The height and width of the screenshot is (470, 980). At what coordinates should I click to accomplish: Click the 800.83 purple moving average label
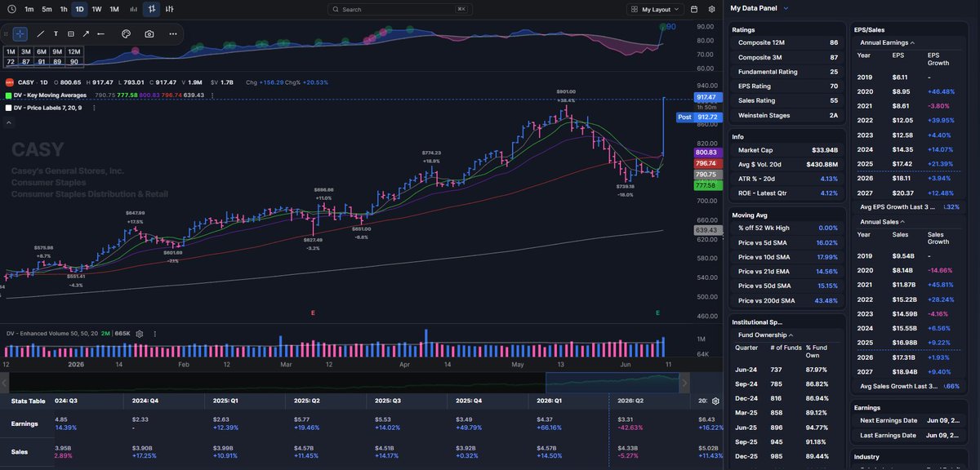tap(706, 152)
